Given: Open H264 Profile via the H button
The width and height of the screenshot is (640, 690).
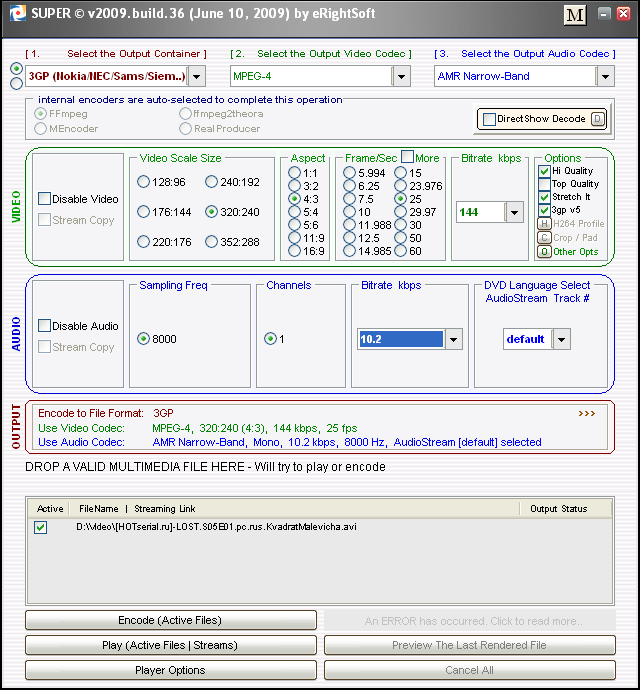Looking at the screenshot, I should (544, 224).
